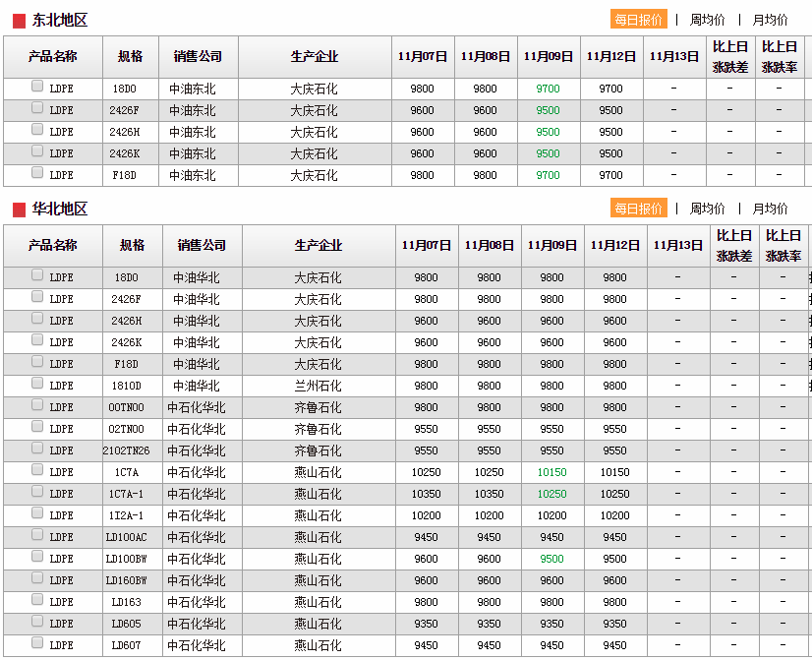
Task: Click 10200 under 11月07日 in 1I2A-1 row
Action: [427, 515]
